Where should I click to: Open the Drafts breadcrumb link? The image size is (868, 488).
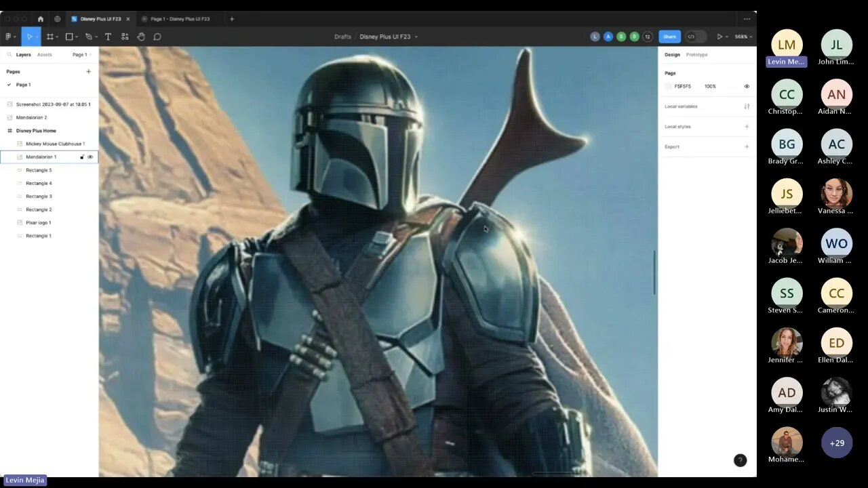(342, 37)
